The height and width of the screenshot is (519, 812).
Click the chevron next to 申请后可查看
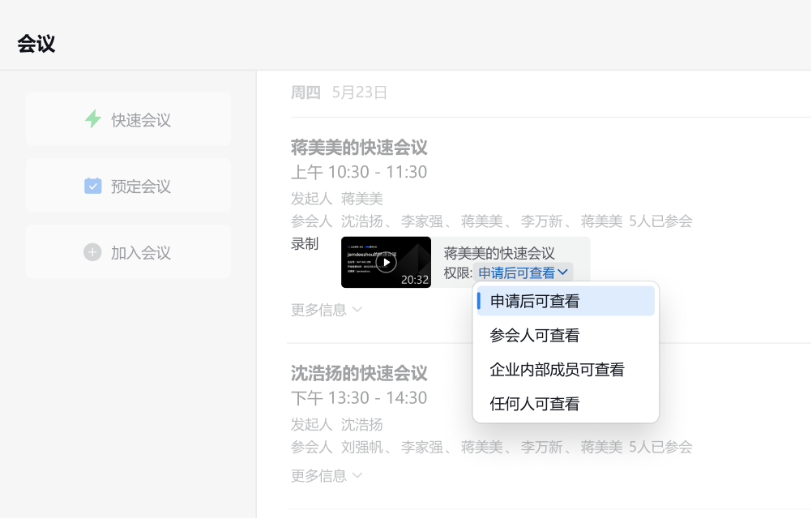[x=563, y=272]
